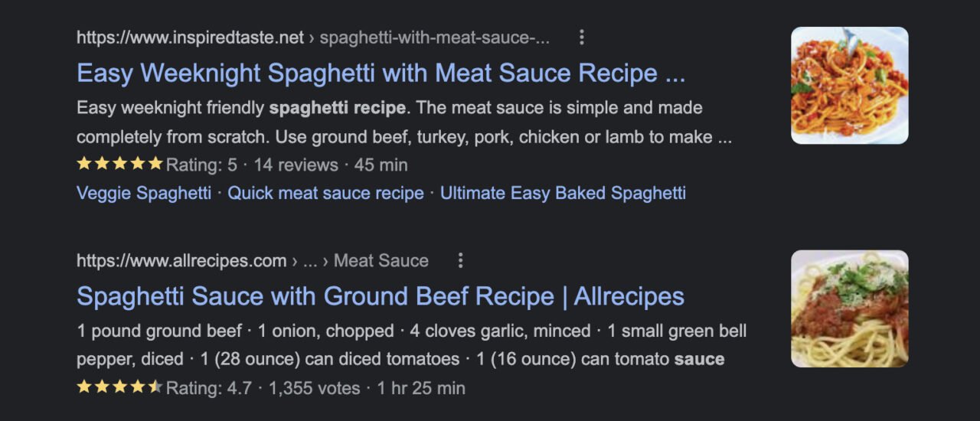Click the 4.7 star rating icons
980x421 pixels.
coord(119,387)
